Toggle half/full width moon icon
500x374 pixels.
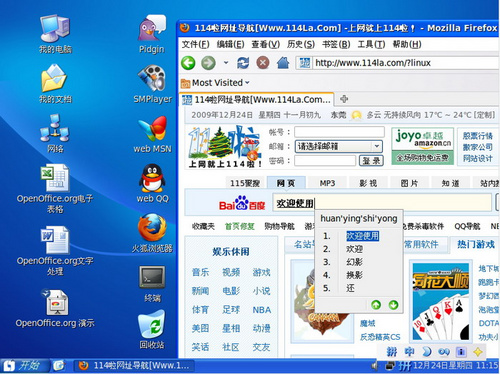point(427,352)
